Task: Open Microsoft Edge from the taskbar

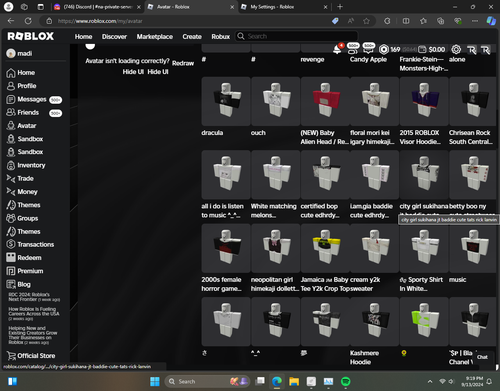Action: click(277, 381)
